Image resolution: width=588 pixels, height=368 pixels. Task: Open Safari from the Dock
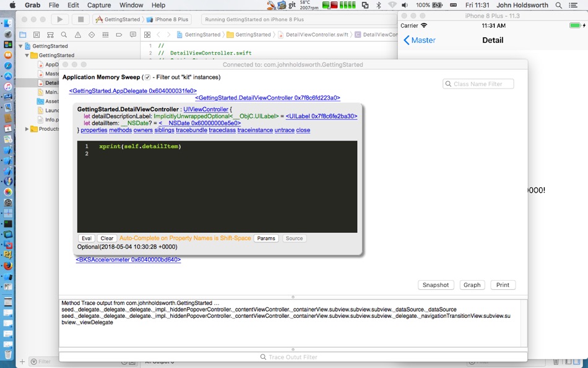click(8, 65)
